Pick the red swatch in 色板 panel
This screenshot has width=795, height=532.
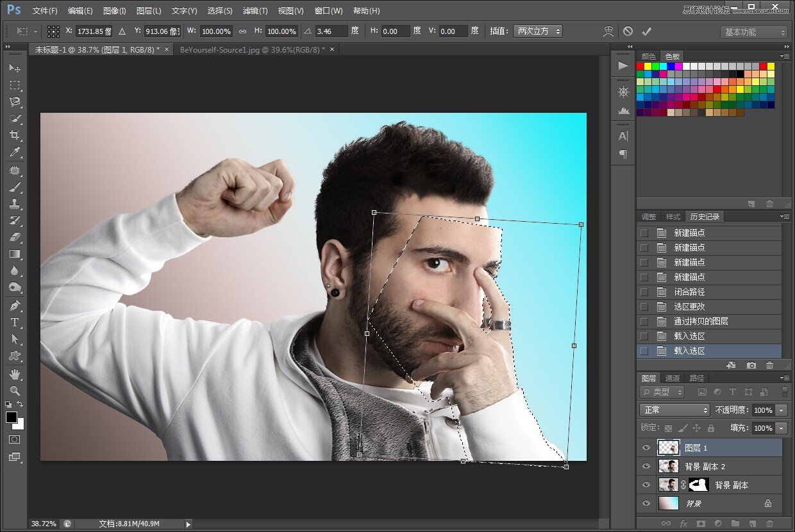[640, 66]
